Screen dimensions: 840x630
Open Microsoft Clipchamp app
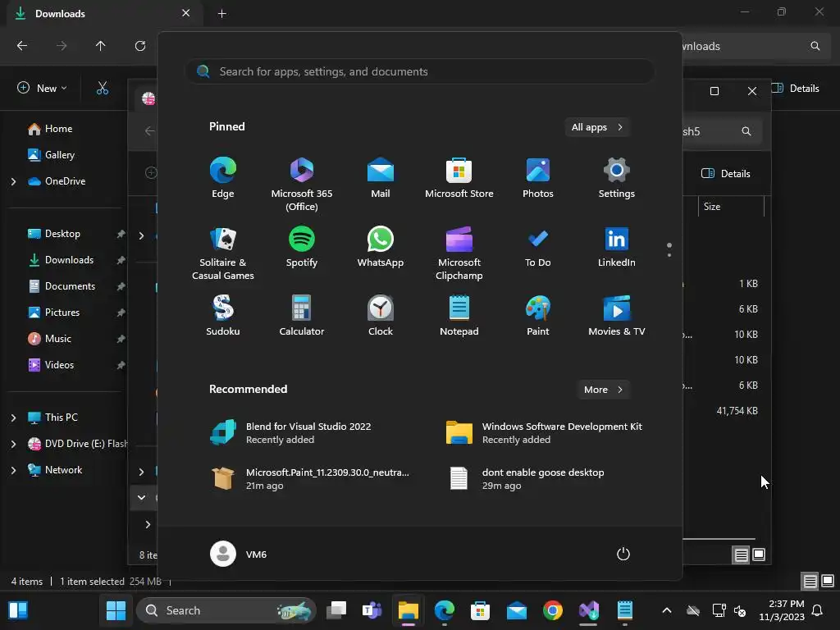click(x=459, y=253)
